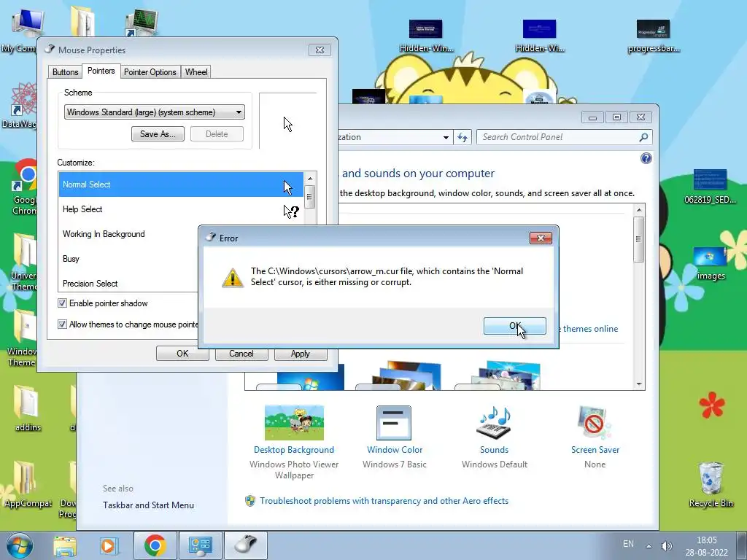Click scroll up arrow in themes list
The image size is (747, 560).
pyautogui.click(x=639, y=210)
